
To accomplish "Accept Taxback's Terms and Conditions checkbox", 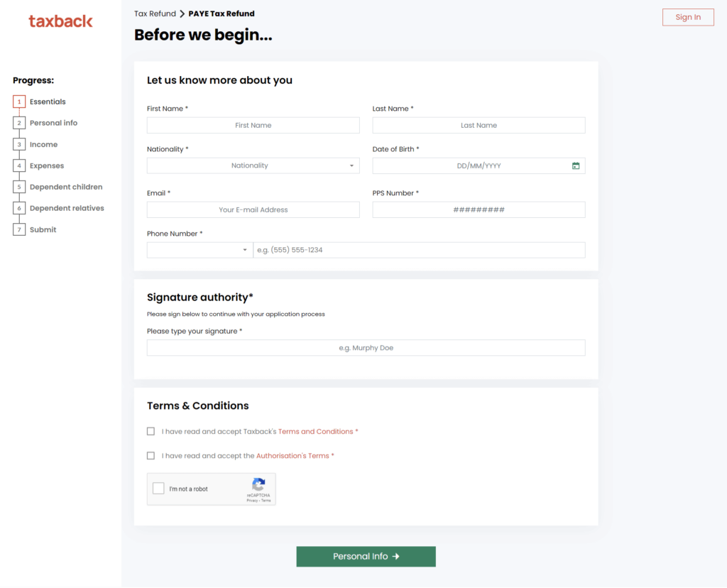I will (151, 432).
